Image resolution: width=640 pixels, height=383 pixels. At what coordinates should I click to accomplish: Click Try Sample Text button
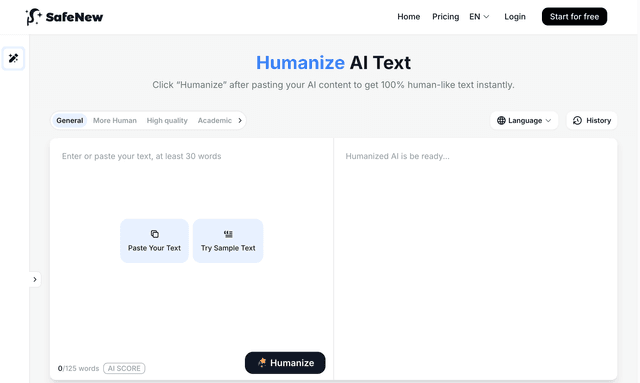pos(228,241)
